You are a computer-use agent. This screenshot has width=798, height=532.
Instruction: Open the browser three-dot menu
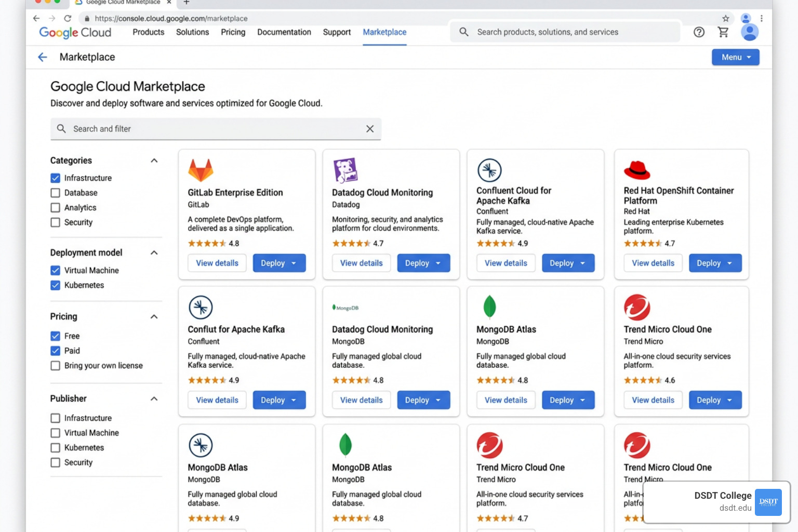pyautogui.click(x=762, y=18)
